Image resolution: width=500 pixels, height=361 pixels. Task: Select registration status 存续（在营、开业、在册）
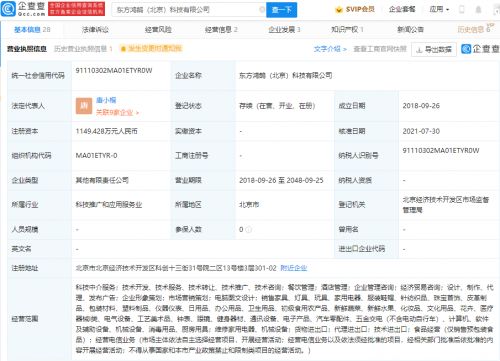(x=277, y=106)
